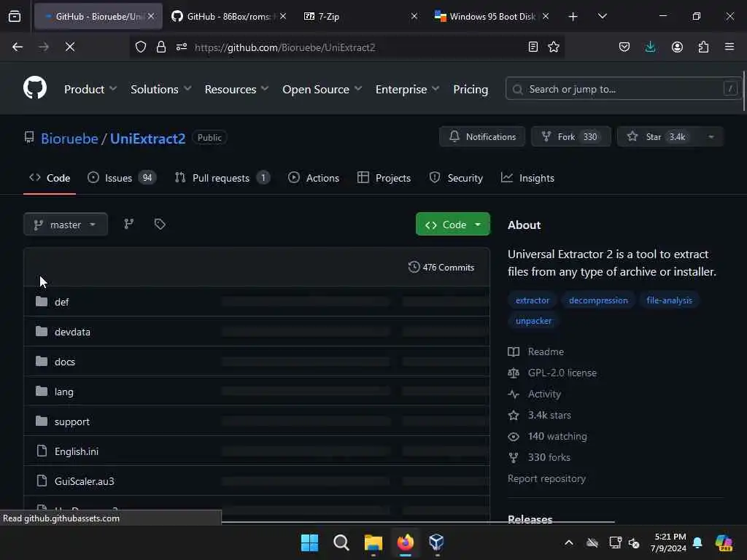This screenshot has width=747, height=560.
Task: Close the 7-Zip tab
Action: (x=414, y=17)
